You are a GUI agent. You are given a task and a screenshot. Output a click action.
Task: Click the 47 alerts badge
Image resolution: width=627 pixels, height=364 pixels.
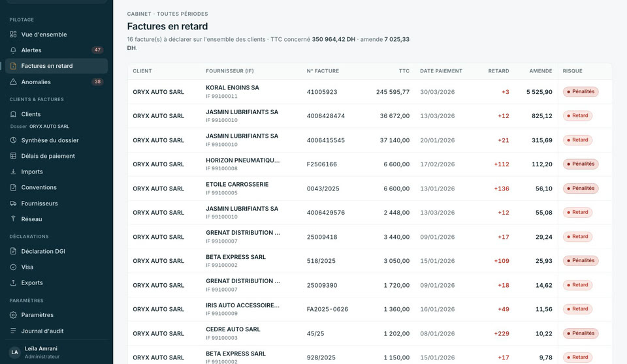[97, 50]
